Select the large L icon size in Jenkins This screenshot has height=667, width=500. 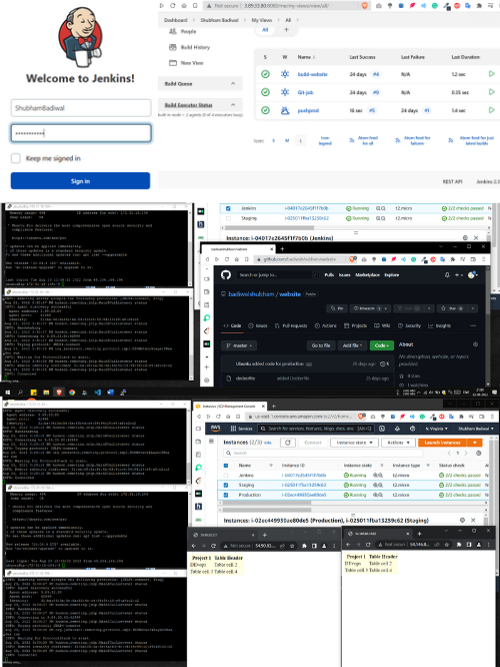[x=300, y=141]
